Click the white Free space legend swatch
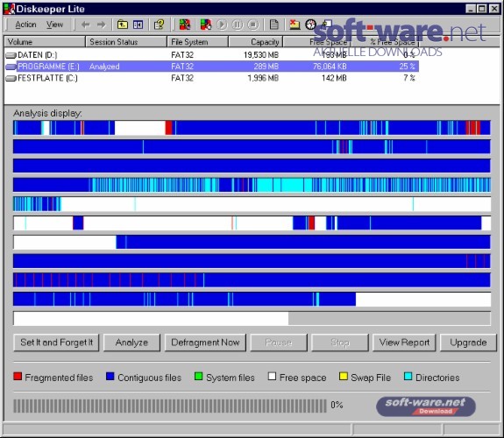The width and height of the screenshot is (504, 438). point(272,377)
